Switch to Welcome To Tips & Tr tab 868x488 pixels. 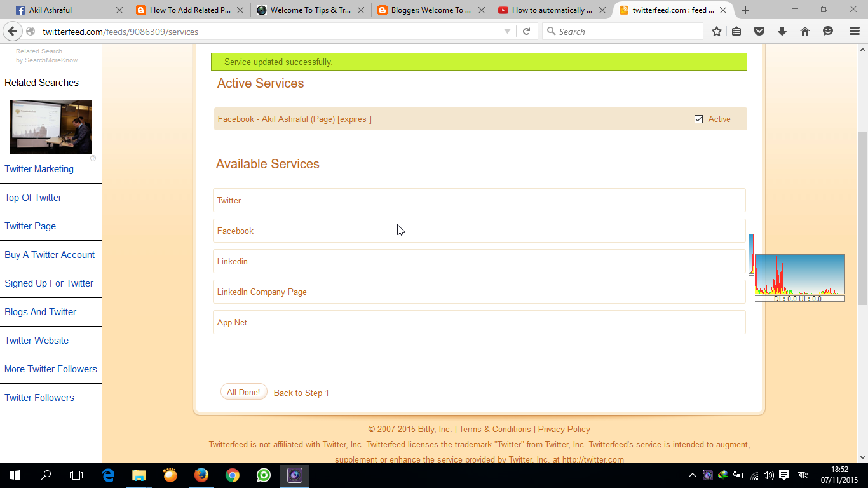[310, 10]
